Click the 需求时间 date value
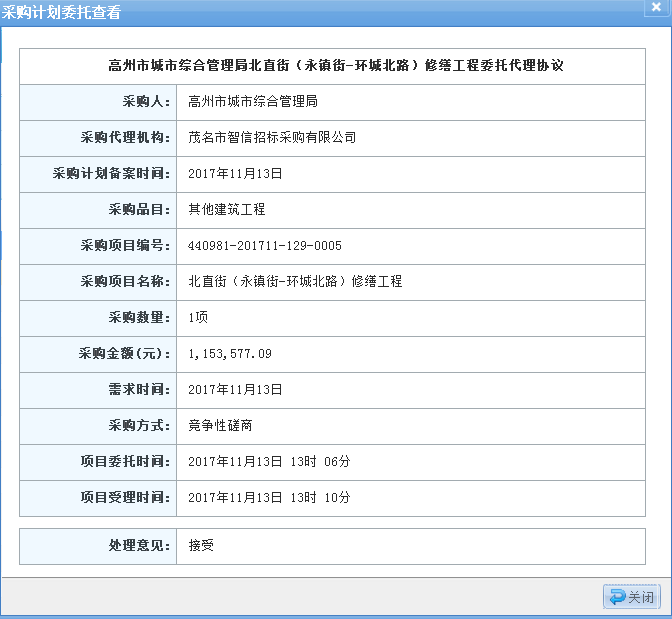 coord(236,390)
